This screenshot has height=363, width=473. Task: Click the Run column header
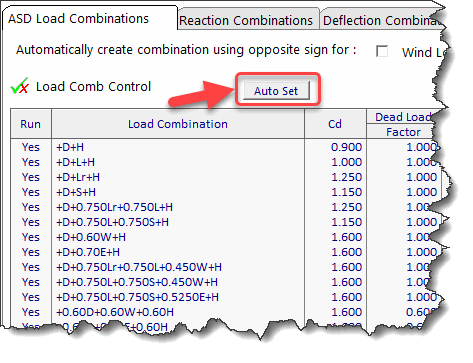[31, 124]
